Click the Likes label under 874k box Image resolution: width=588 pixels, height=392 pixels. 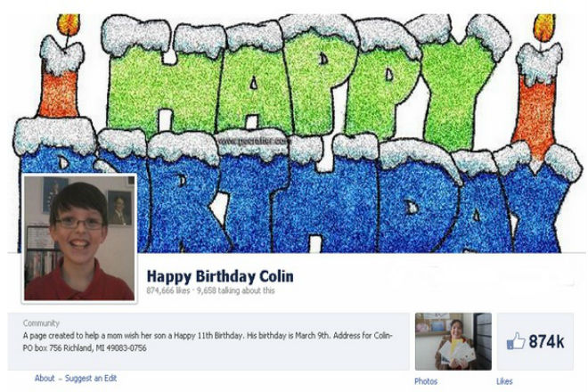tap(504, 381)
